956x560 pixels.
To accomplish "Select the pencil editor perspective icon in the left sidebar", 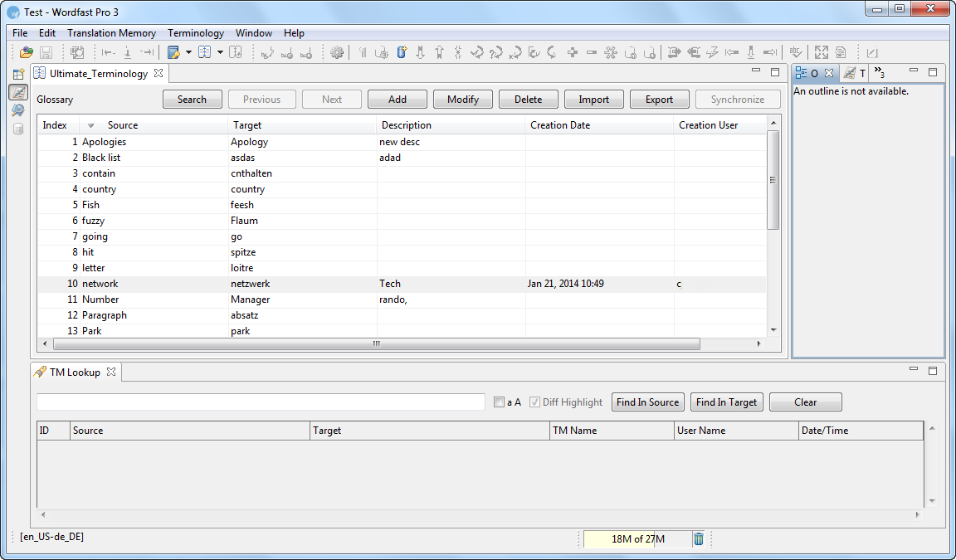I will 18,92.
